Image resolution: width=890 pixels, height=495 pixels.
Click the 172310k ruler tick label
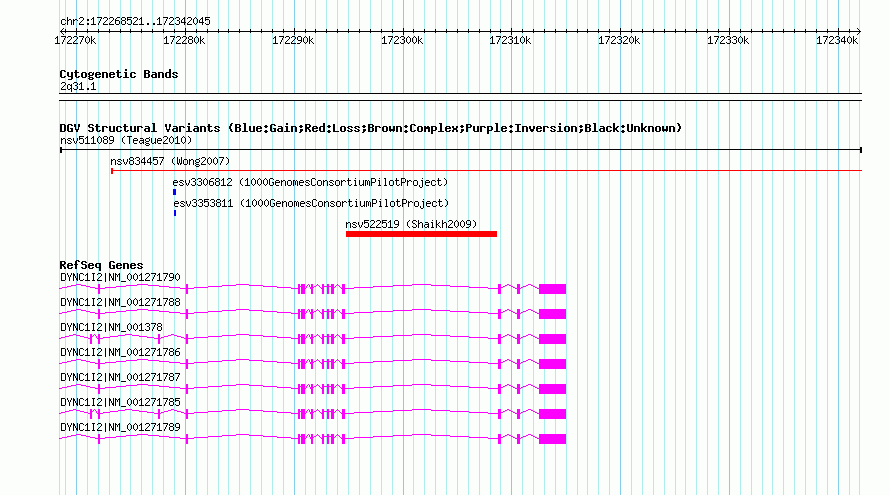click(510, 41)
